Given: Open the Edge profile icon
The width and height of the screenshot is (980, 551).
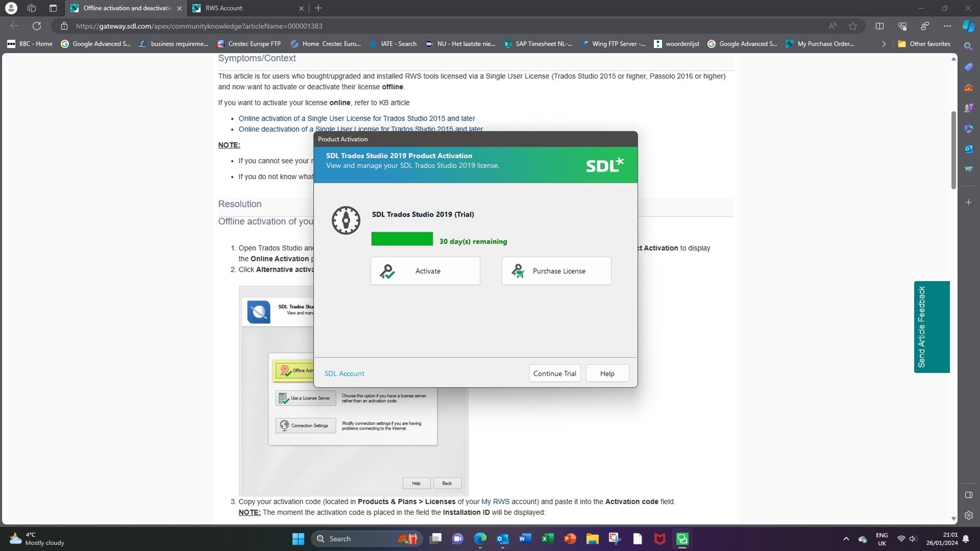Looking at the screenshot, I should (x=11, y=8).
